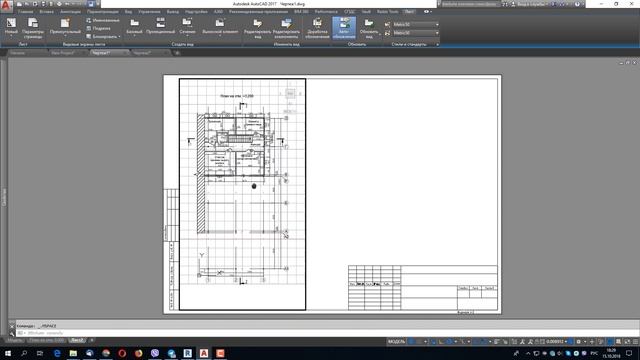Open command line customization wrench icon
Image resolution: width=640 pixels, height=360 pixels.
tap(12, 333)
